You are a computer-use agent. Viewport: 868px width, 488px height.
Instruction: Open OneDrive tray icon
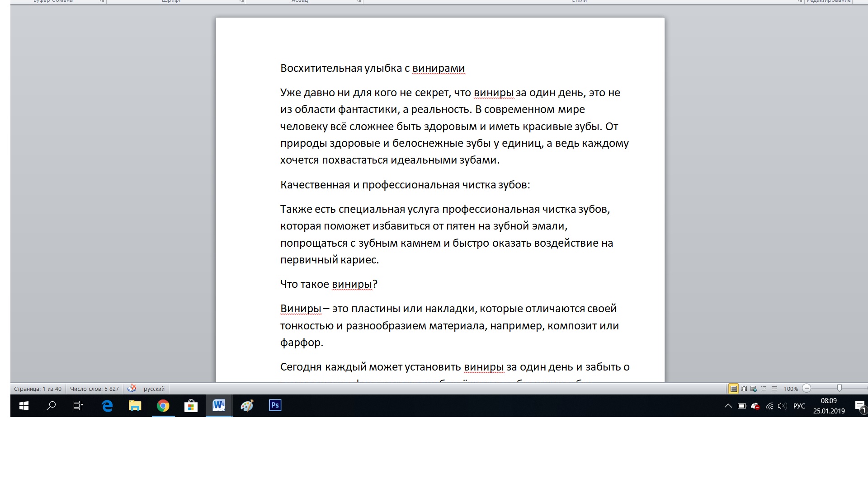755,406
